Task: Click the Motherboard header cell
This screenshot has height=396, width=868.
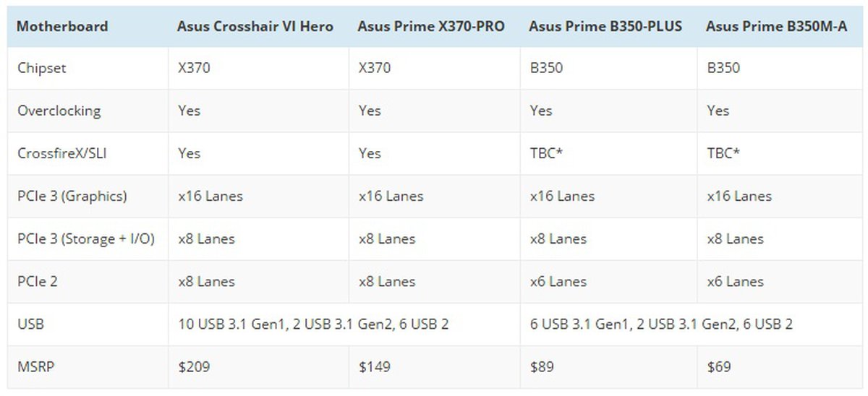Action: (62, 27)
